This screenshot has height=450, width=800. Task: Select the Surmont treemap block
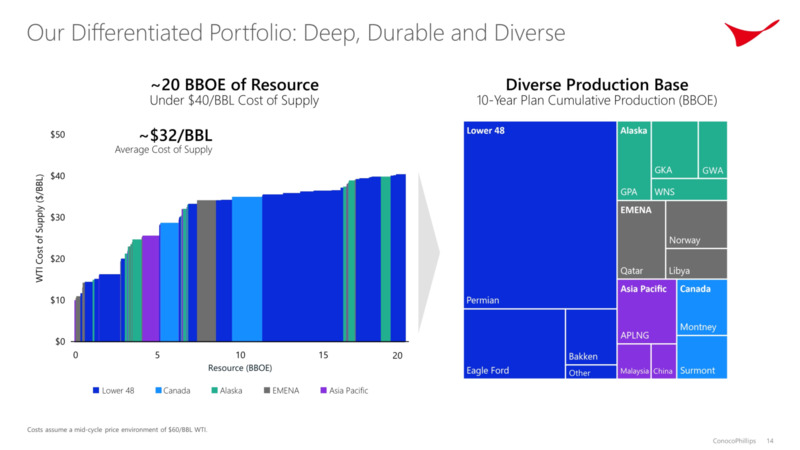click(x=702, y=357)
